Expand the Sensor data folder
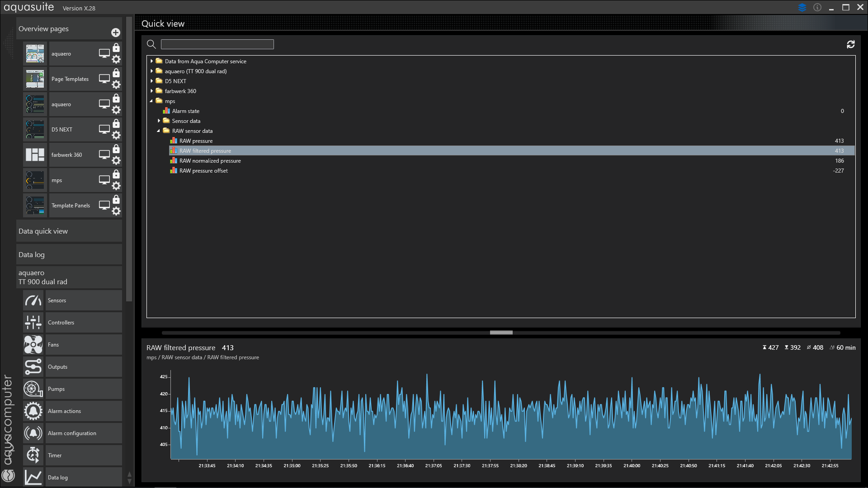The height and width of the screenshot is (488, 868). click(159, 121)
